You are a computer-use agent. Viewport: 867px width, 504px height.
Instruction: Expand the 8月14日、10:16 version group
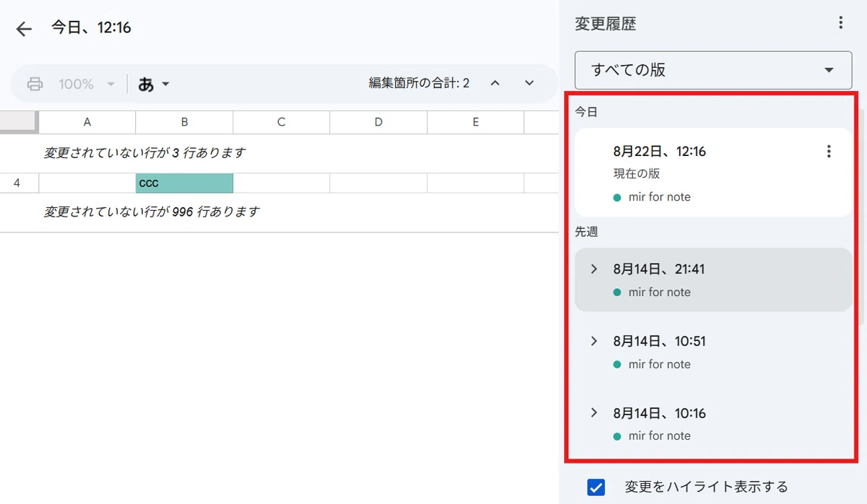click(x=595, y=413)
